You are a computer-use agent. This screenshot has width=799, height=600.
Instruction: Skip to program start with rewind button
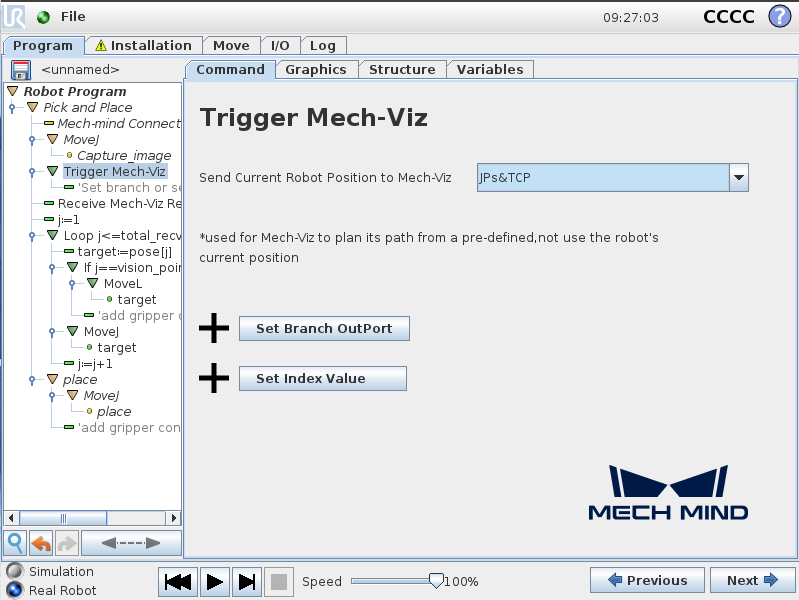click(178, 582)
